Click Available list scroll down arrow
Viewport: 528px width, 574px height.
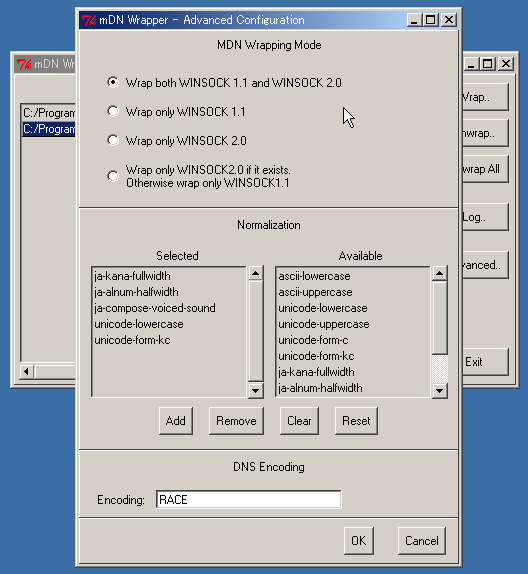click(x=440, y=390)
